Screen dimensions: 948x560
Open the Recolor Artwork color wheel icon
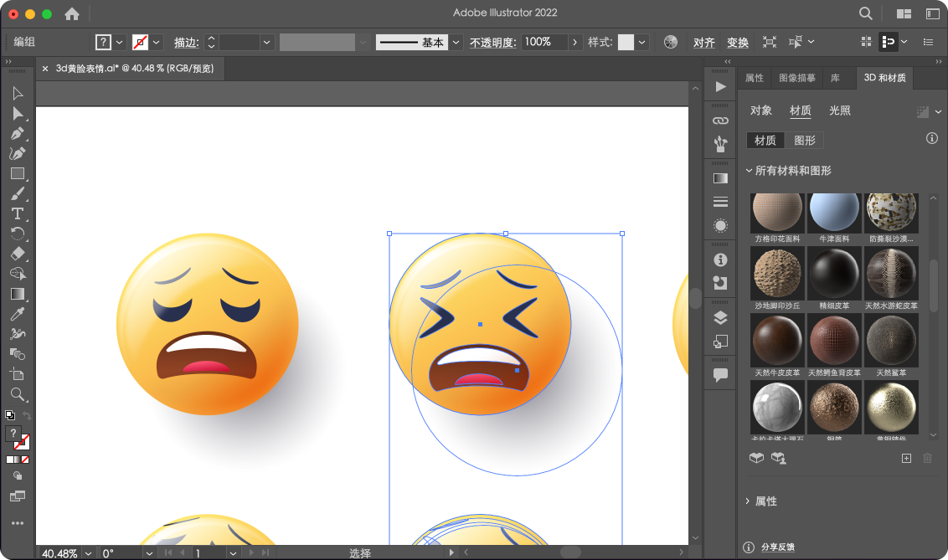tap(670, 42)
